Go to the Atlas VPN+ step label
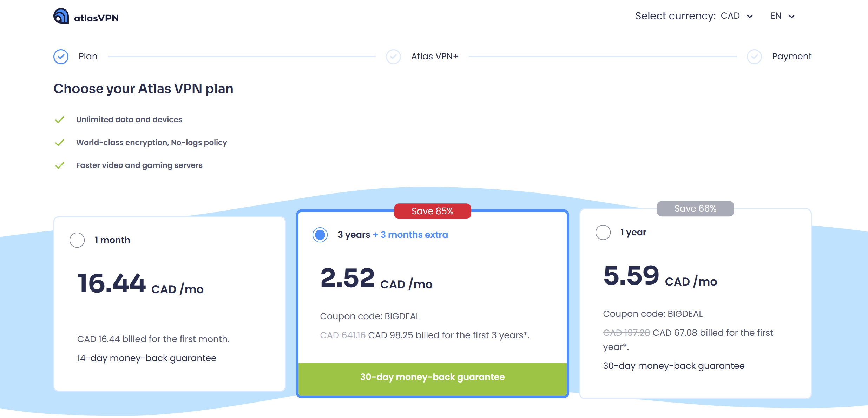 (x=435, y=57)
